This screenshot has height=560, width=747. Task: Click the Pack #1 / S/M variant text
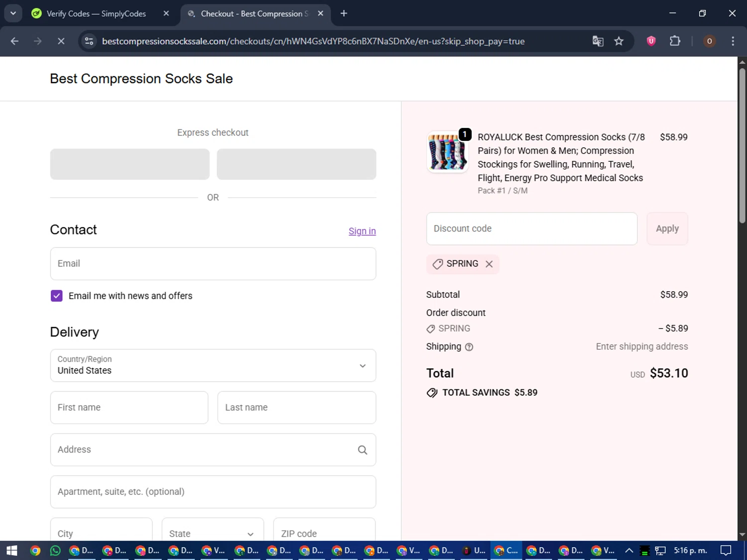(x=502, y=191)
